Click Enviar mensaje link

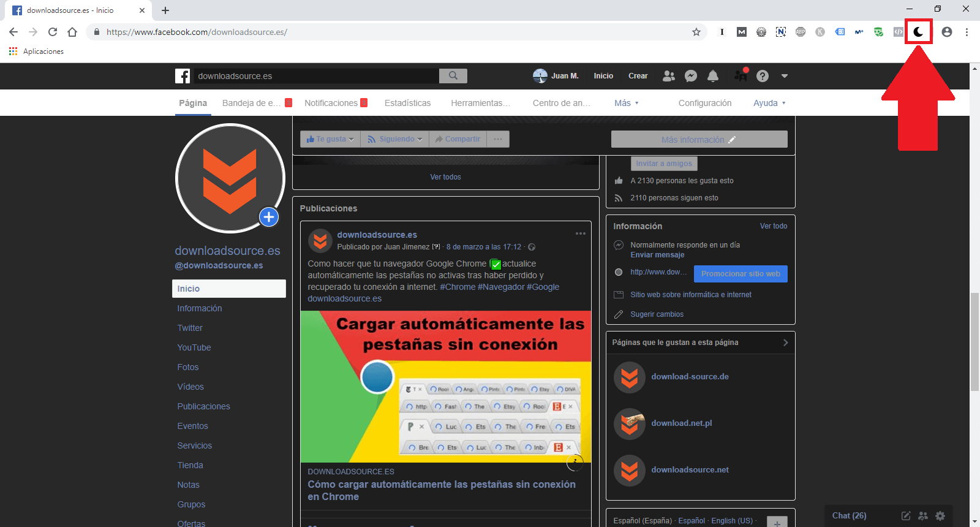(657, 255)
